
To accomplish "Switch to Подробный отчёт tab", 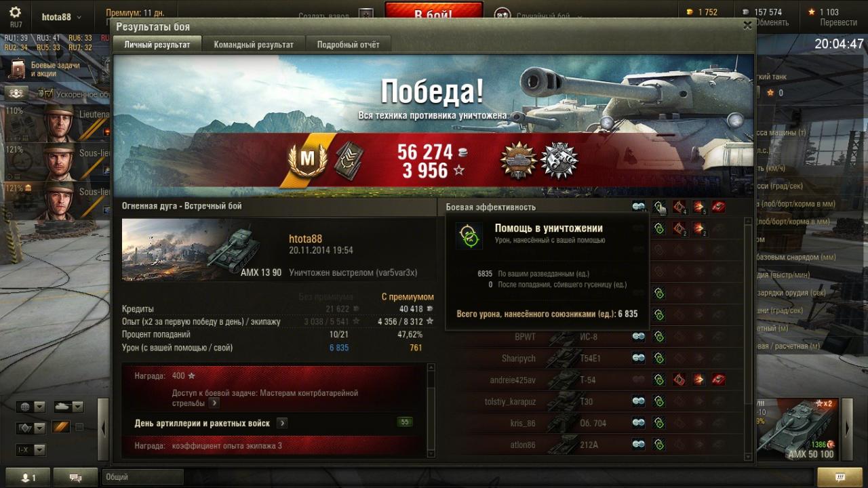I will [x=349, y=45].
